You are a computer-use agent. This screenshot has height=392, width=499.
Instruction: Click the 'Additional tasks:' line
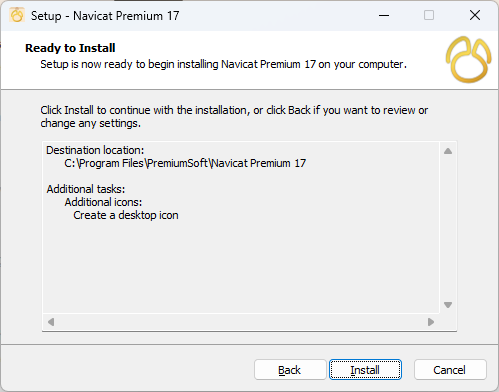86,189
